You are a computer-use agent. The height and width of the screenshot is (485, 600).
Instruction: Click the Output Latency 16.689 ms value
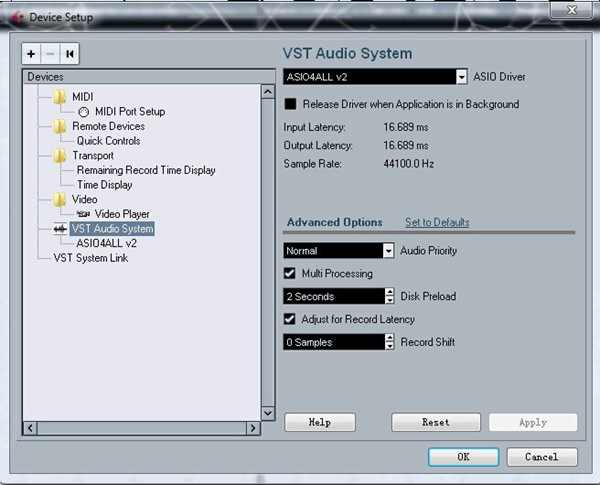tap(406, 145)
